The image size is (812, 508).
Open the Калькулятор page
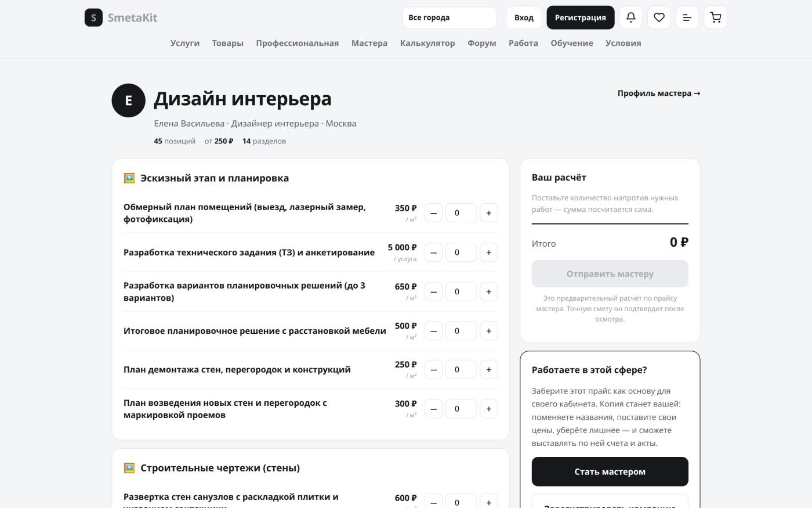427,43
